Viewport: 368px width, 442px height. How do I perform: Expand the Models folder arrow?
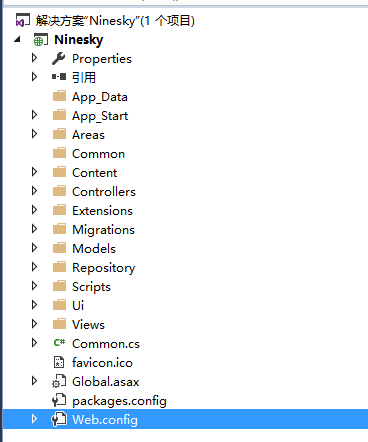click(34, 248)
